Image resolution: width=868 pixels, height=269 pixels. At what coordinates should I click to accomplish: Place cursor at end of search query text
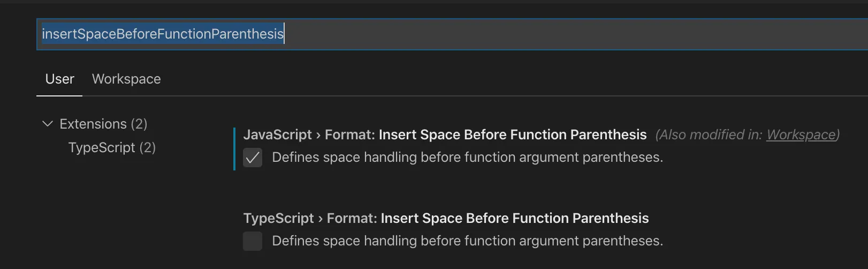tap(284, 34)
